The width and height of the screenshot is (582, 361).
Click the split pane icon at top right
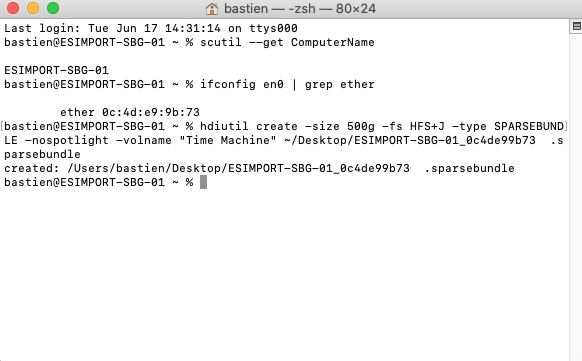coord(576,26)
